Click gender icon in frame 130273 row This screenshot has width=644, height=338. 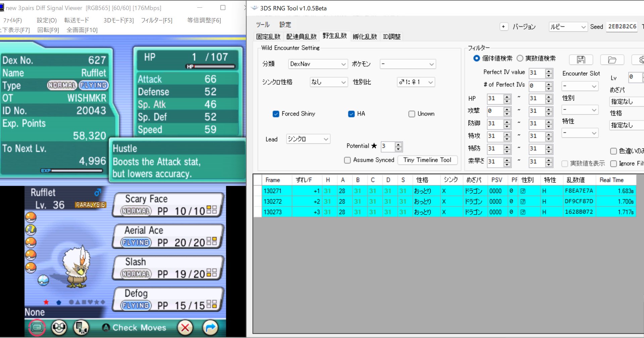tap(523, 212)
